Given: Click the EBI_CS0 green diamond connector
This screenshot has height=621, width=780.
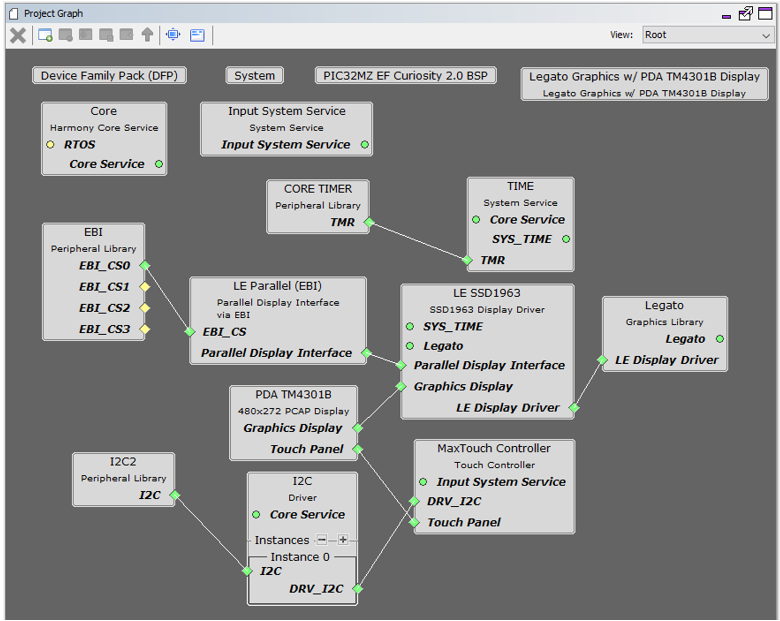Looking at the screenshot, I should coord(145,265).
